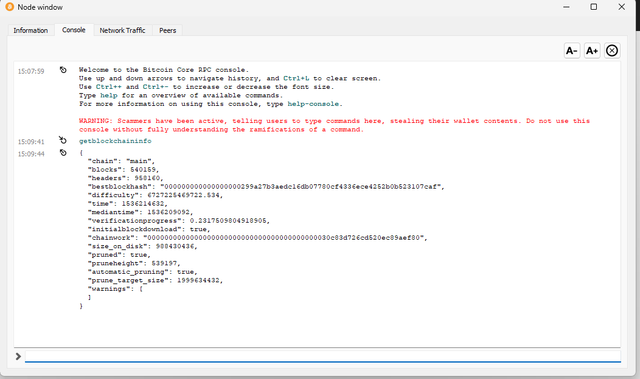The height and width of the screenshot is (379, 640).
Task: Click the "warnings" line
Action: pyautogui.click(x=115, y=289)
